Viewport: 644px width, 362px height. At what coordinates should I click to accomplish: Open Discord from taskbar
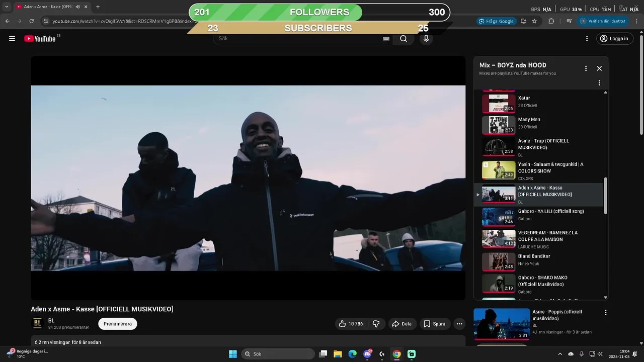[368, 354]
